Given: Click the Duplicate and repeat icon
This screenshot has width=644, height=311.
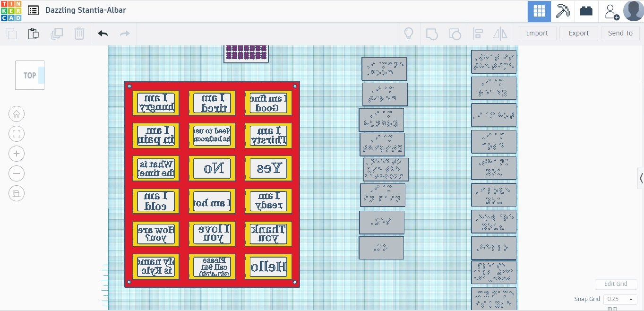Looking at the screenshot, I should tap(57, 34).
